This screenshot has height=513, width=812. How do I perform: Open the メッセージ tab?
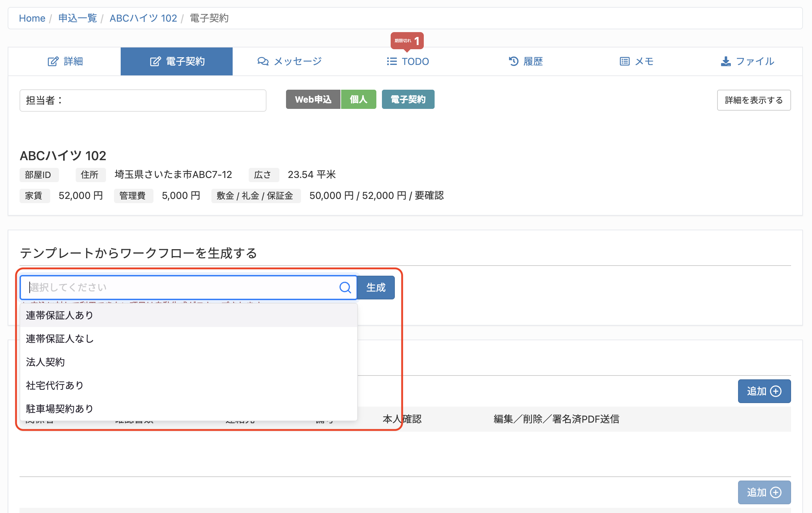click(x=289, y=61)
